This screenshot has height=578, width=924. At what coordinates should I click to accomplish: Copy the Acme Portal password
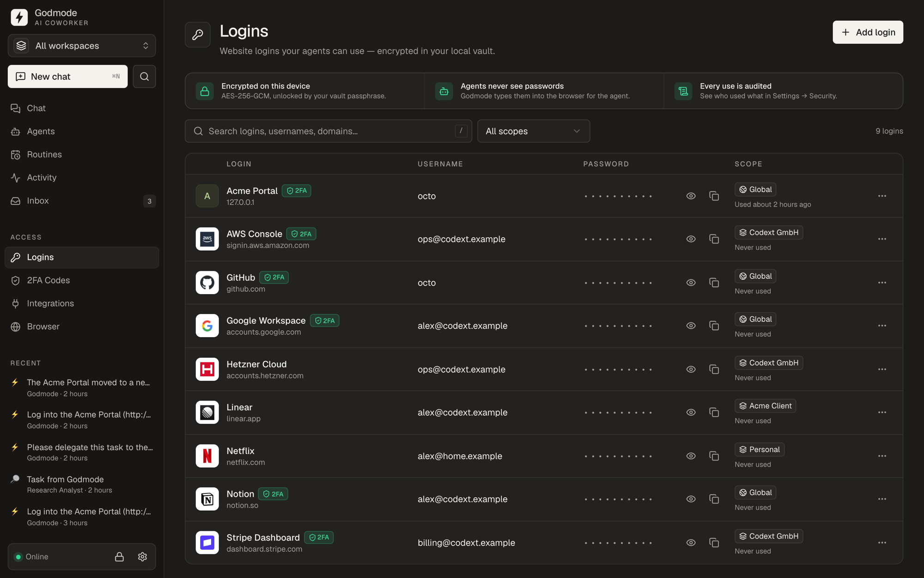click(714, 196)
